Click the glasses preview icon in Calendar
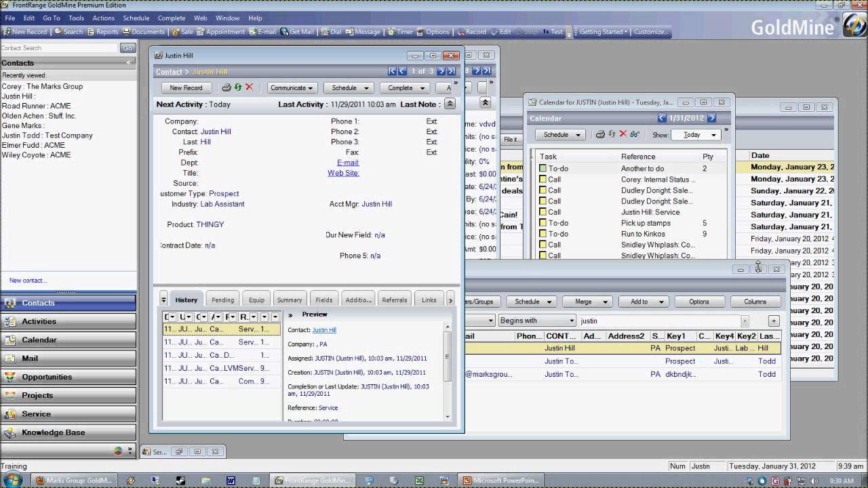Image resolution: width=868 pixels, height=488 pixels. click(635, 134)
